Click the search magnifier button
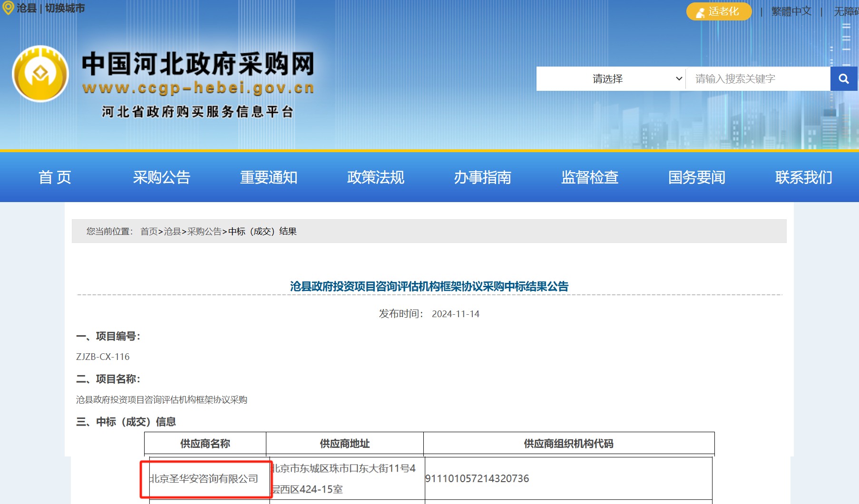Screen dimensions: 859x504 click(844, 79)
